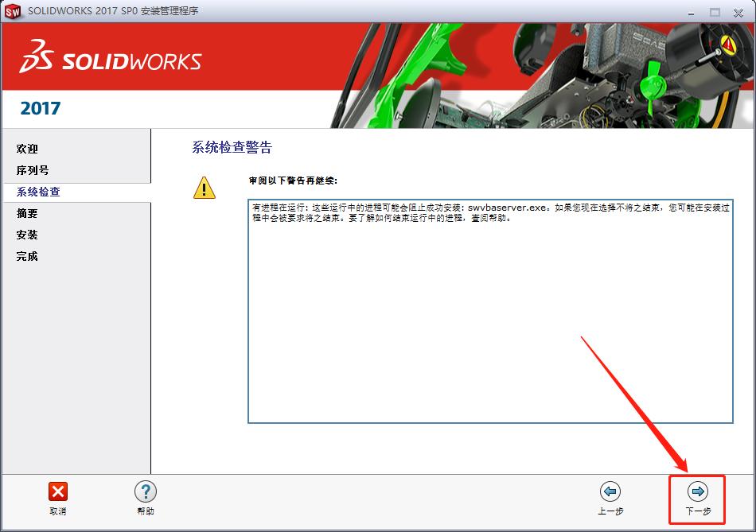This screenshot has height=532, width=756.
Task: Click the Back blue arrow icon
Action: click(x=611, y=491)
